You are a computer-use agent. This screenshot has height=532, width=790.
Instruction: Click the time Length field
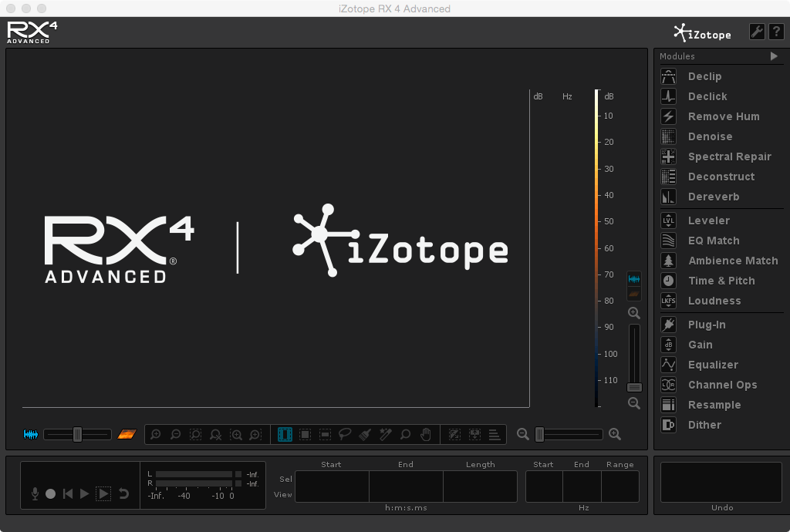[480, 487]
